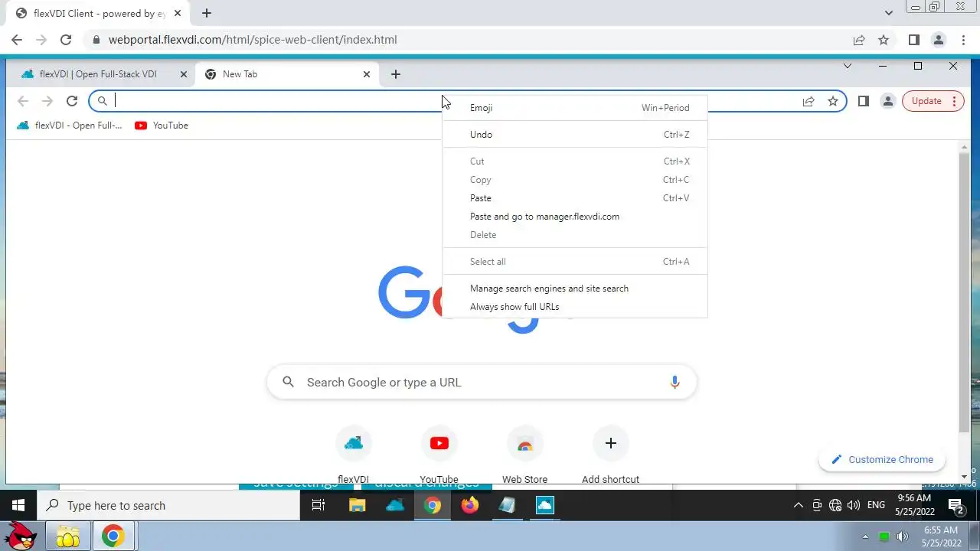Open Chrome from remote taskbar

pyautogui.click(x=433, y=505)
